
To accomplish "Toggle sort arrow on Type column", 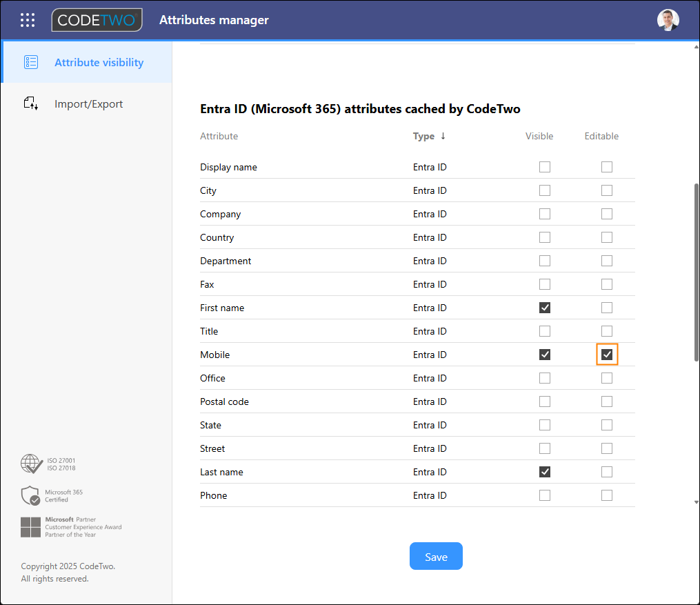I will pos(443,136).
